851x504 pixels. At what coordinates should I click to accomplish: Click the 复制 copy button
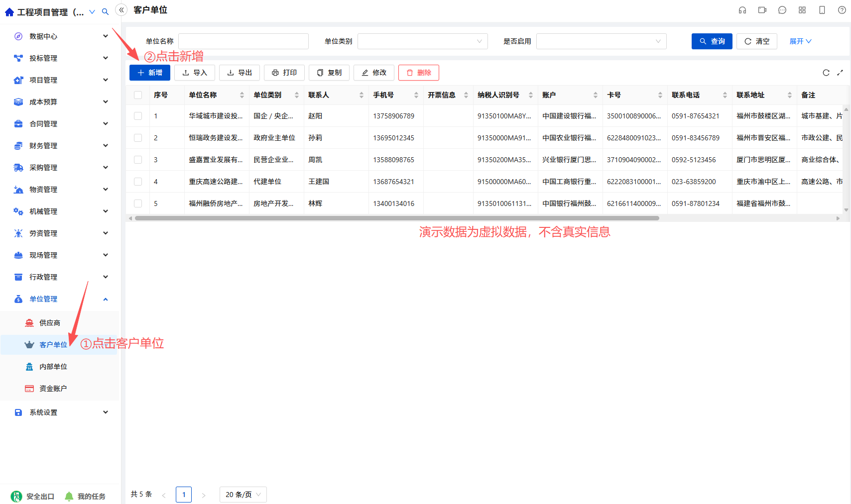329,73
